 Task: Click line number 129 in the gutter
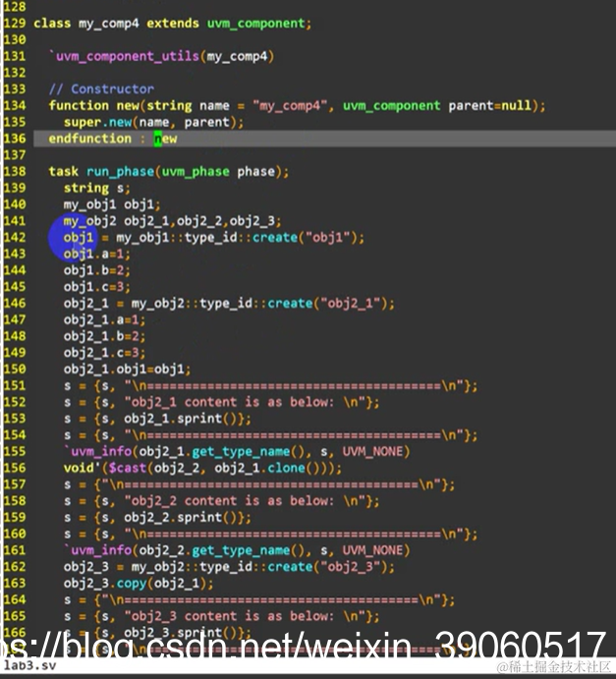click(15, 24)
